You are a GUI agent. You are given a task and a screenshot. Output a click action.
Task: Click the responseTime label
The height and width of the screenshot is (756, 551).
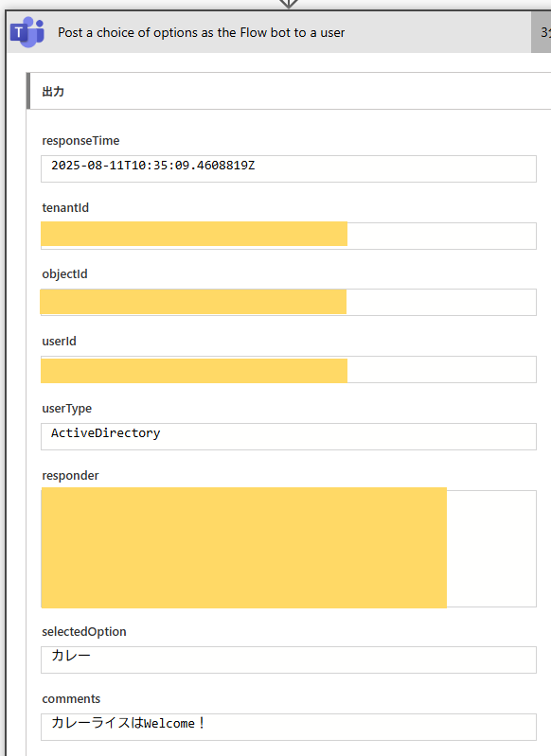click(x=80, y=141)
